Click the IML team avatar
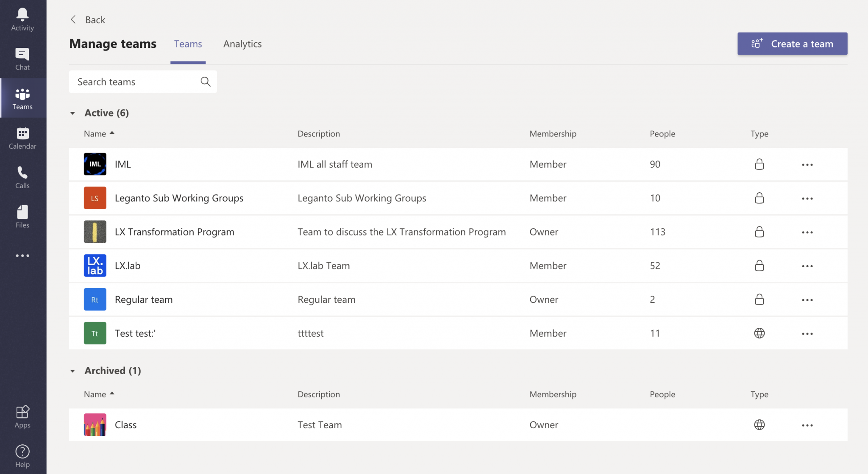Viewport: 868px width, 474px height. point(95,164)
